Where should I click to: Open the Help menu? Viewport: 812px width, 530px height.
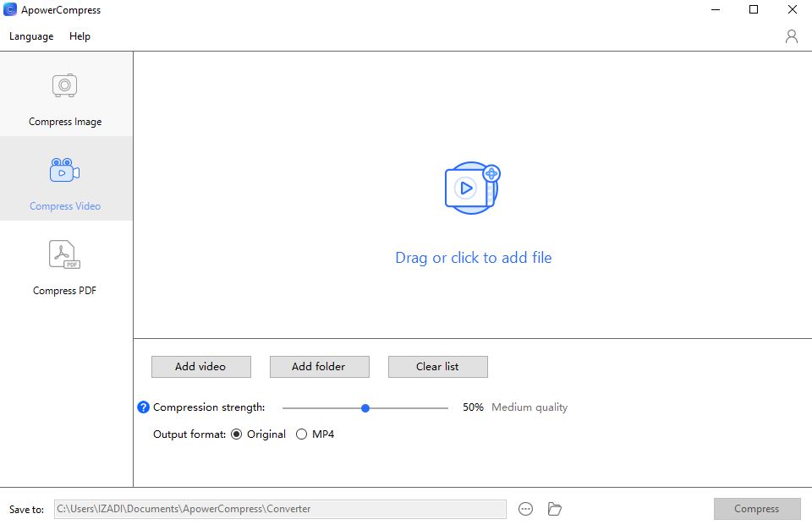point(80,36)
